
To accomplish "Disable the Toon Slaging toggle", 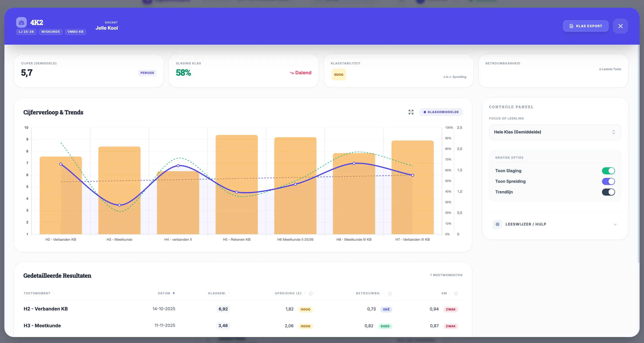I will tap(609, 171).
